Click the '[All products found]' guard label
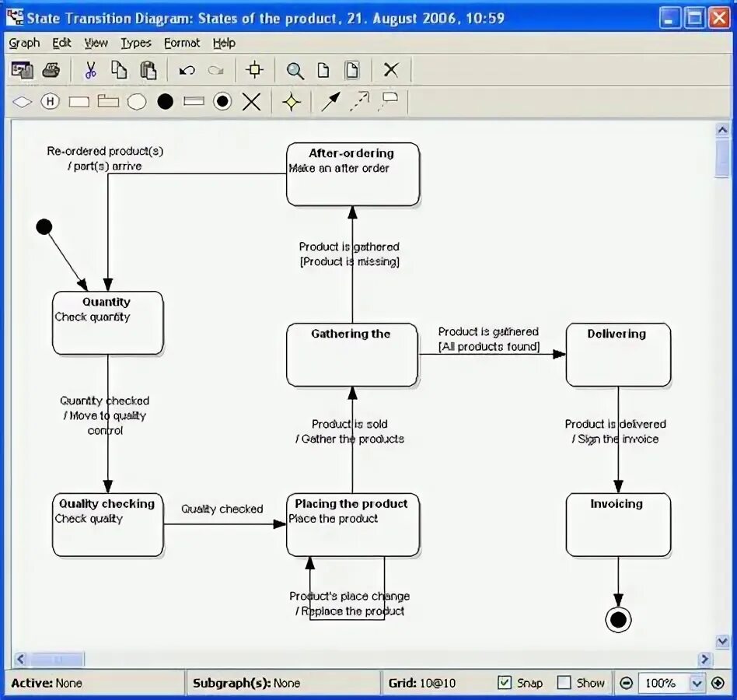Viewport: 737px width, 700px height. [489, 346]
